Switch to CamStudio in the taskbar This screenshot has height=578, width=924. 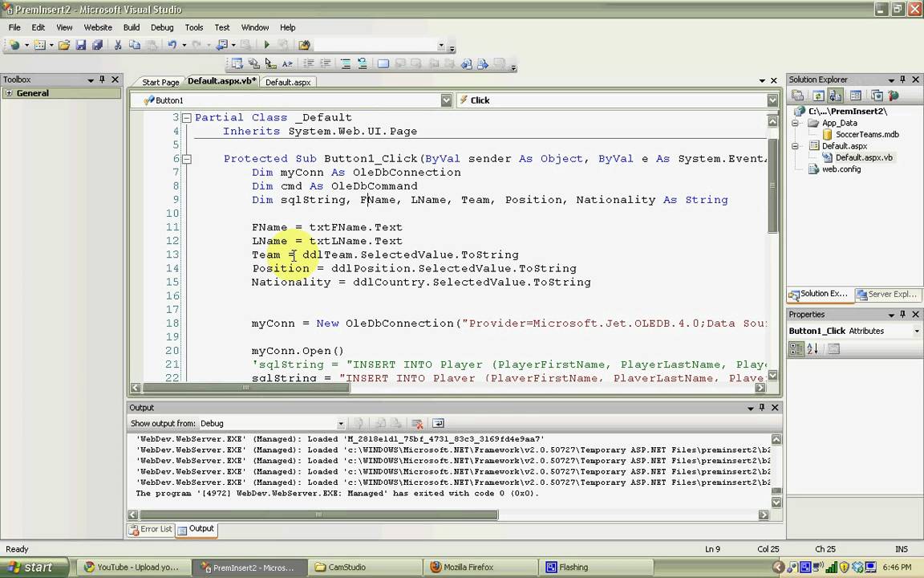click(x=366, y=568)
